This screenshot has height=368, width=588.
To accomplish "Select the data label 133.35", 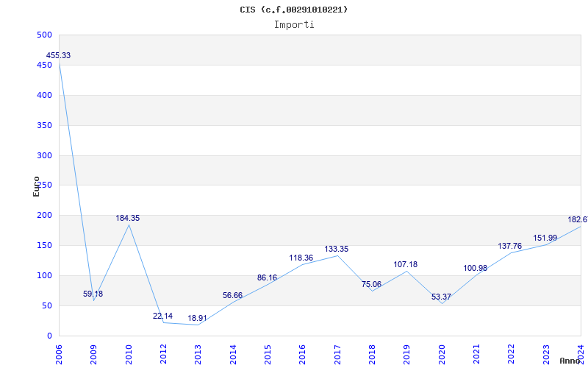I will (x=337, y=250).
